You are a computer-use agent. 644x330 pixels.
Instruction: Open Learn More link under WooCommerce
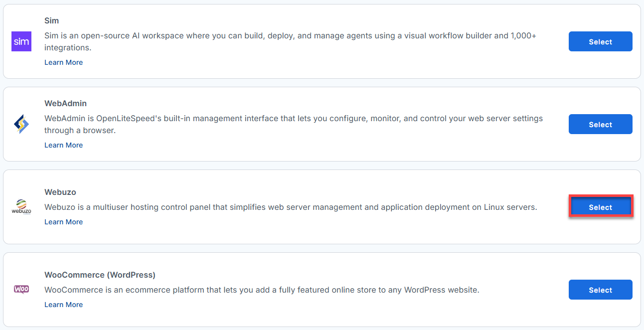tap(63, 305)
